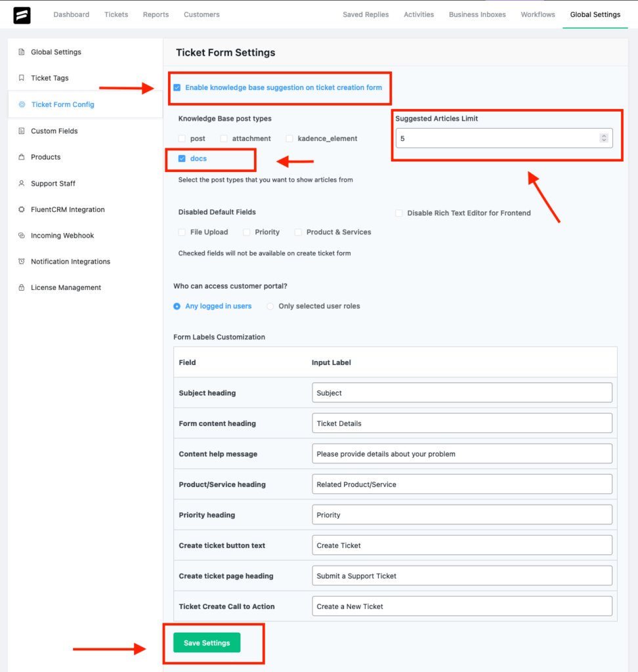This screenshot has height=672, width=638.
Task: Click the Notification Integrations alarm icon
Action: click(22, 261)
